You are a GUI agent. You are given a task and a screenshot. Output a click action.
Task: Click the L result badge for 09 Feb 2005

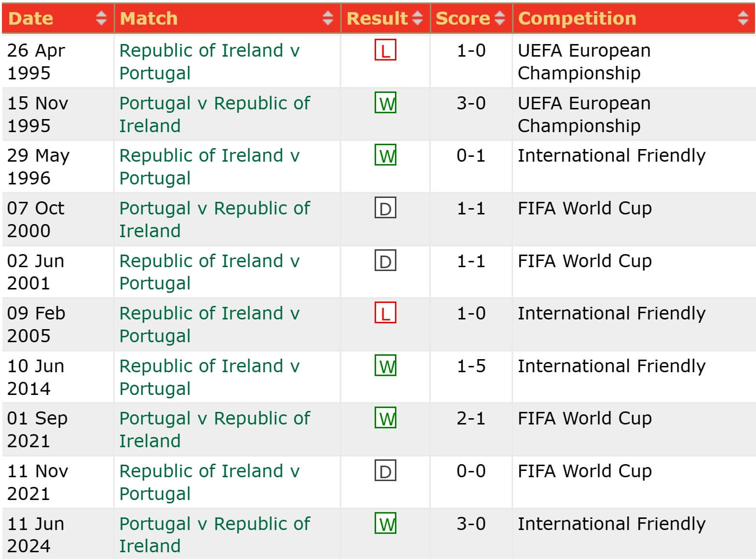pyautogui.click(x=385, y=313)
